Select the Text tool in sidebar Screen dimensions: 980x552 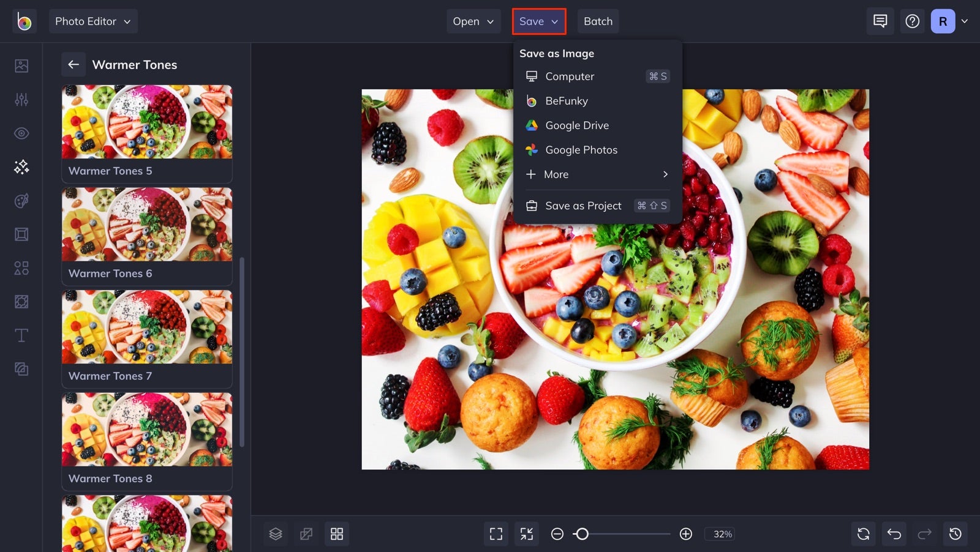[21, 335]
